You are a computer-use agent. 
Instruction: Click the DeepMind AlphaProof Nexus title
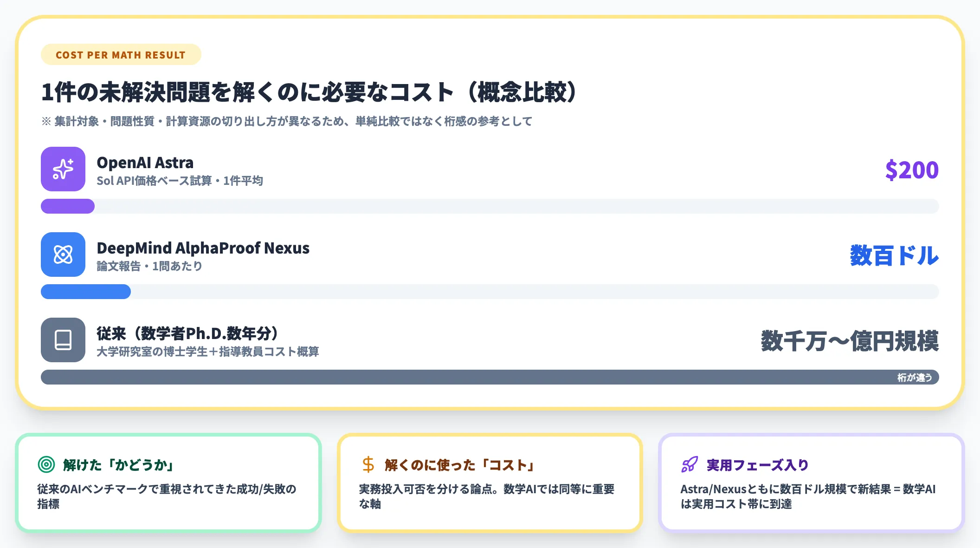click(203, 248)
